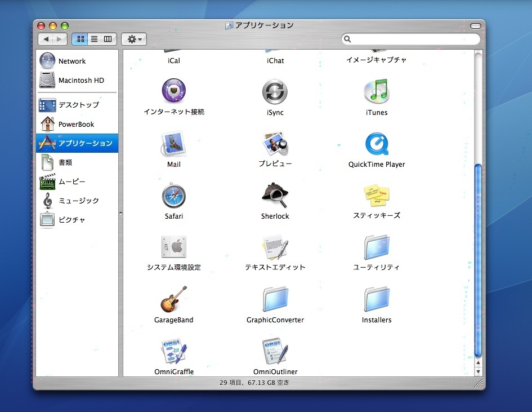
Task: Select the GarageBand guitar icon
Action: [x=174, y=299]
